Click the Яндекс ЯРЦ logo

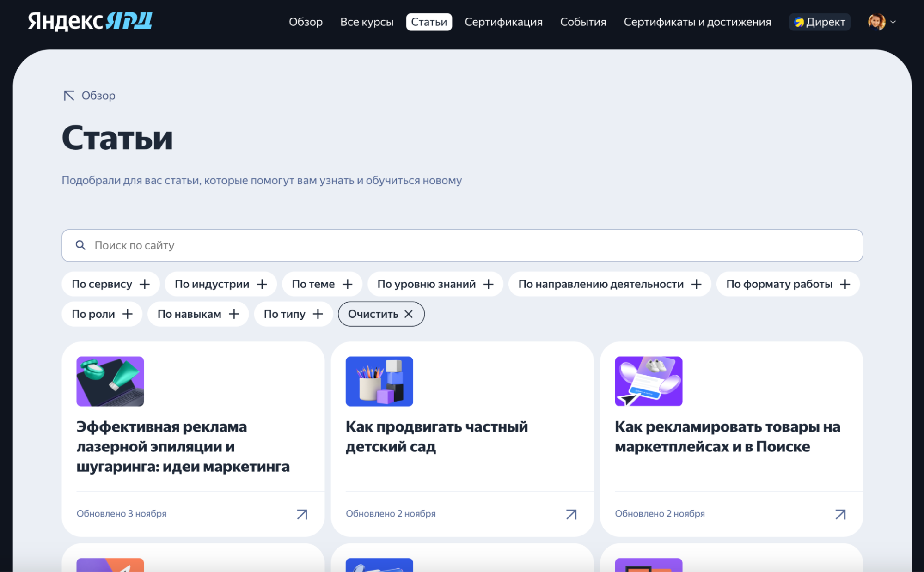coord(90,21)
